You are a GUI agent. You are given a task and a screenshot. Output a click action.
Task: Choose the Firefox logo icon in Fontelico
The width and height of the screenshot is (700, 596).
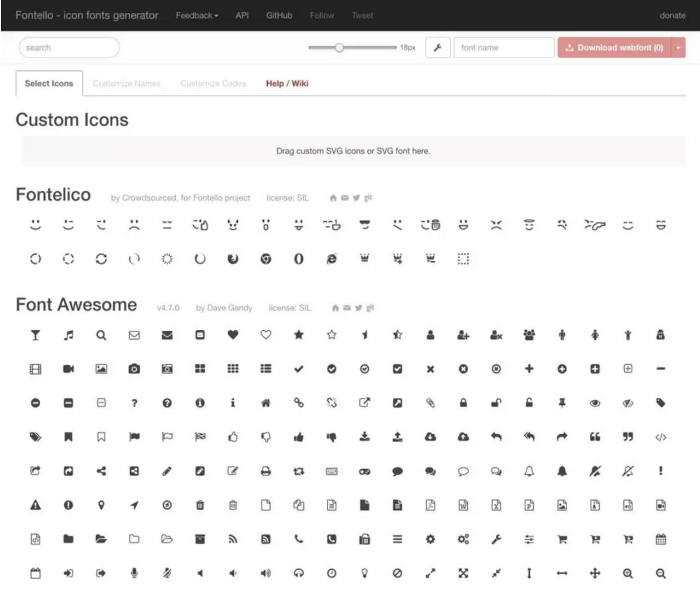(x=233, y=259)
